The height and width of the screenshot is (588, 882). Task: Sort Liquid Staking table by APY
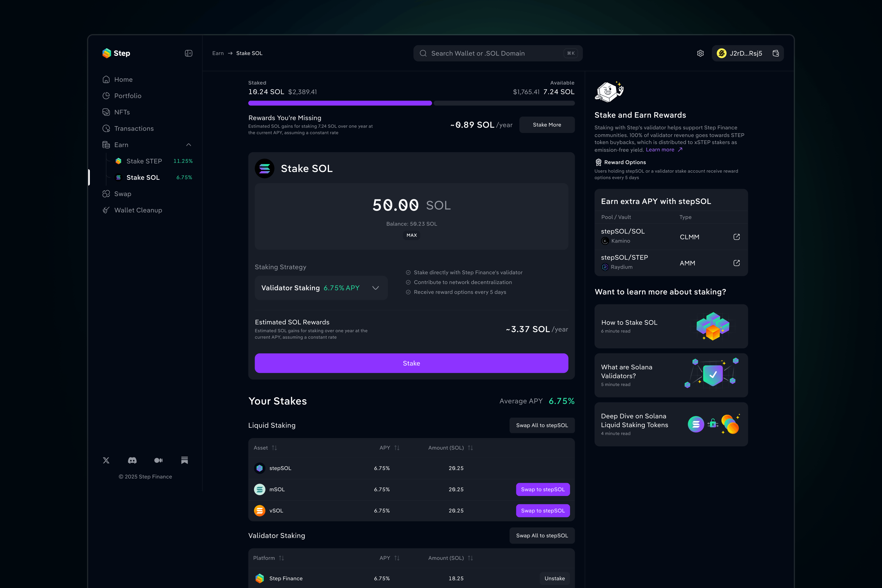coord(397,448)
